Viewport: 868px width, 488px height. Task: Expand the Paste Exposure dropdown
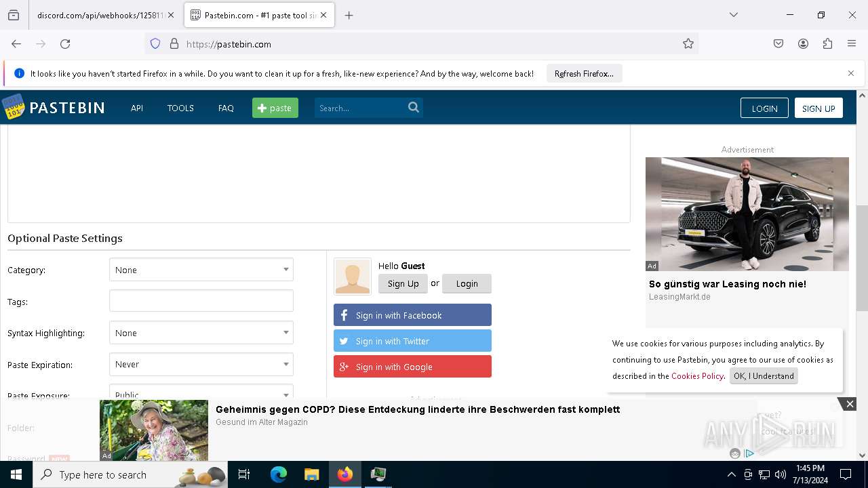coord(201,392)
